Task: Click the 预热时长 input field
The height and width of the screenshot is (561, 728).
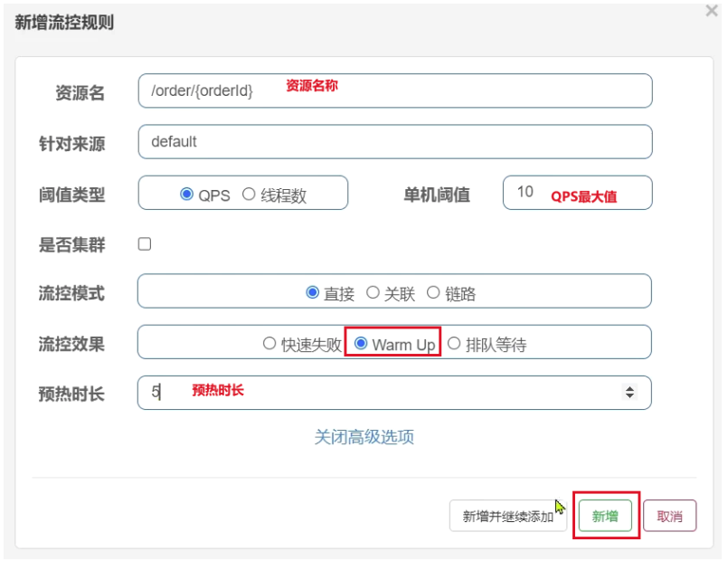Action: tap(394, 393)
